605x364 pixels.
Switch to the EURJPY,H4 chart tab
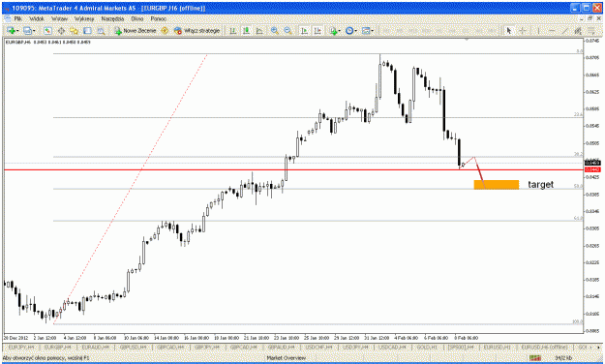tap(21, 348)
